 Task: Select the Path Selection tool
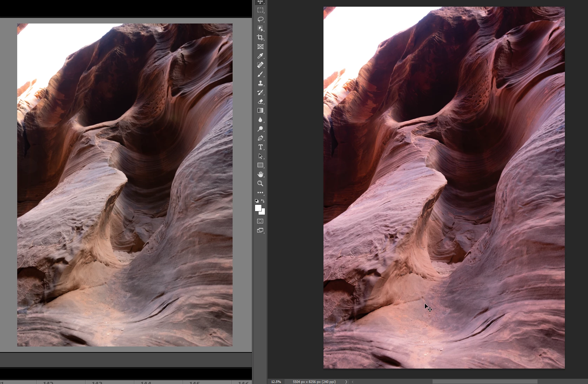coord(260,156)
